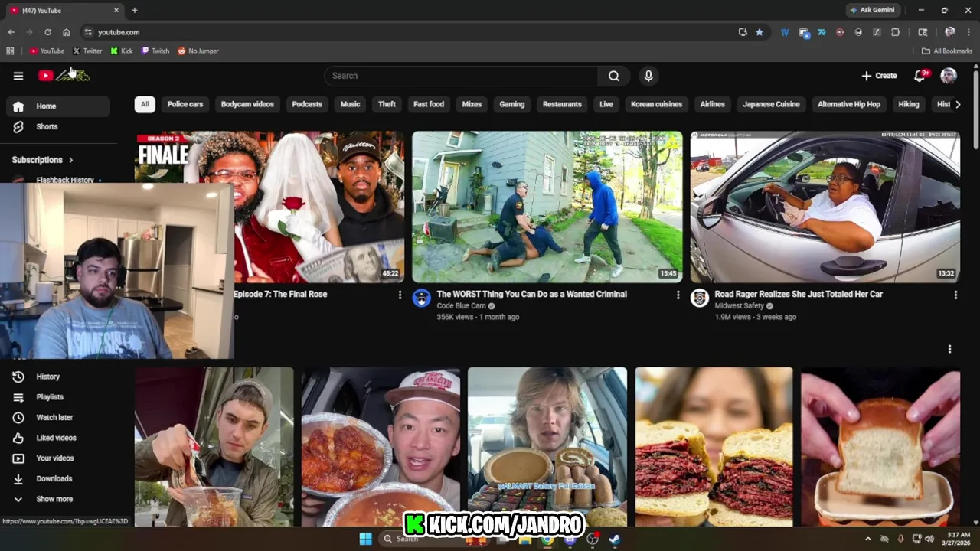Viewport: 980px width, 551px height.
Task: Select the Korean cuisines filter chip
Action: tap(656, 104)
